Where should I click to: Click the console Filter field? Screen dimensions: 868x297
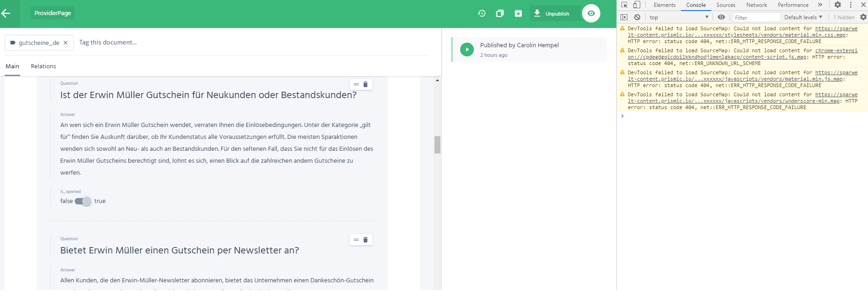tap(756, 17)
